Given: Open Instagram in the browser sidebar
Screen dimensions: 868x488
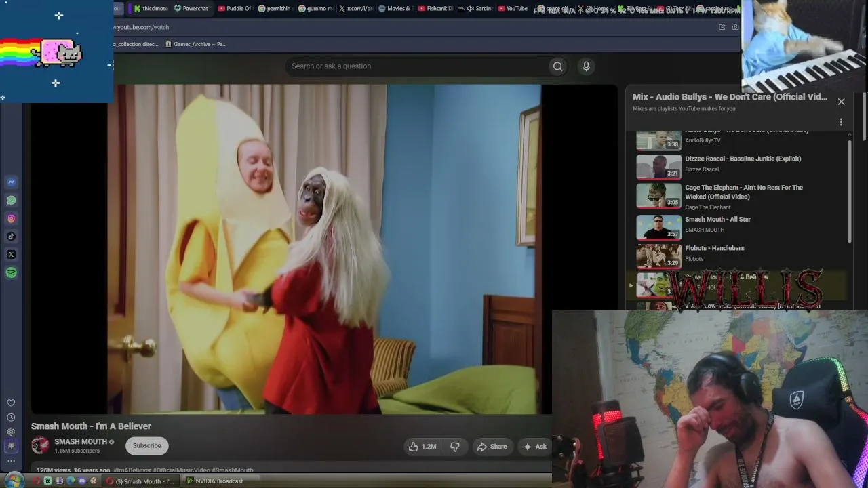Looking at the screenshot, I should click(11, 218).
